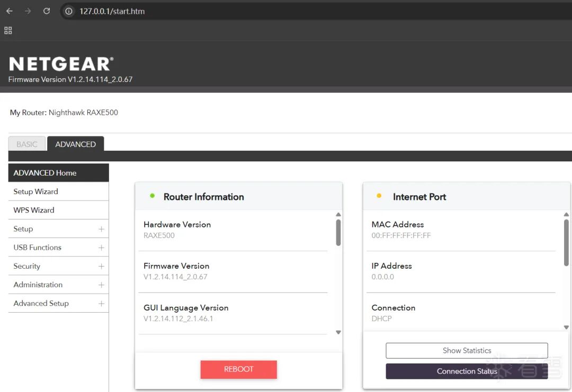
Task: Click Internet Port scroll up arrow
Action: point(566,215)
